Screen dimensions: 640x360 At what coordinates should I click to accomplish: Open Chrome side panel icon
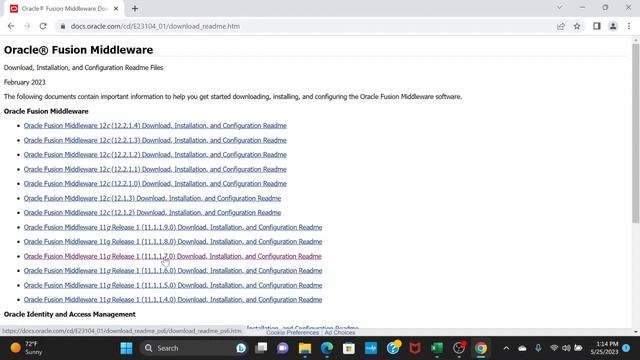pyautogui.click(x=597, y=26)
